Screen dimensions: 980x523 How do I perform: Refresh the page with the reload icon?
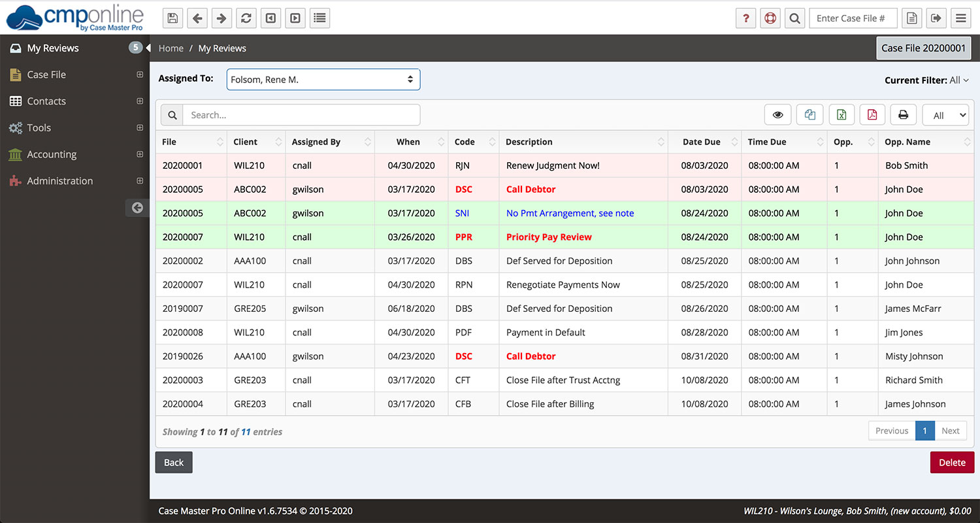pos(246,18)
